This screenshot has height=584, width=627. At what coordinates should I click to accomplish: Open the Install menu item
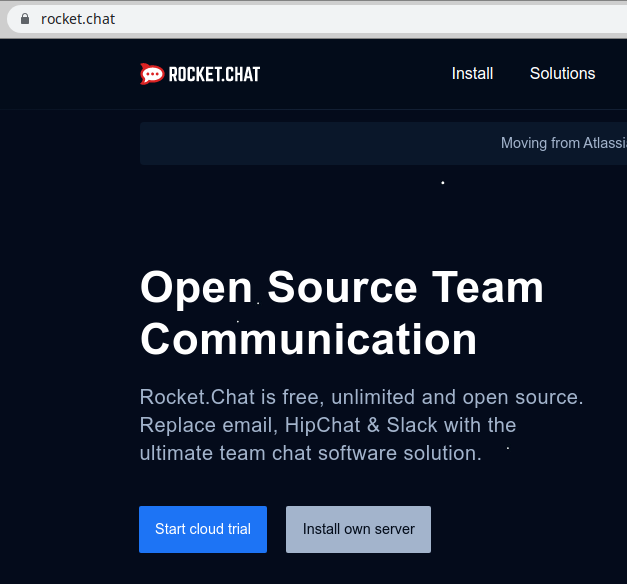[x=472, y=74]
